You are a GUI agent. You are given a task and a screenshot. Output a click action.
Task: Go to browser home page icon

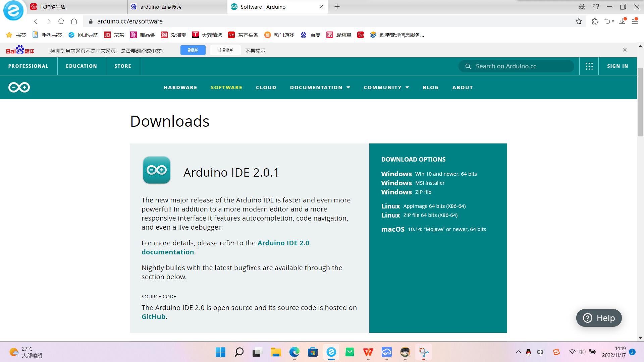[74, 21]
